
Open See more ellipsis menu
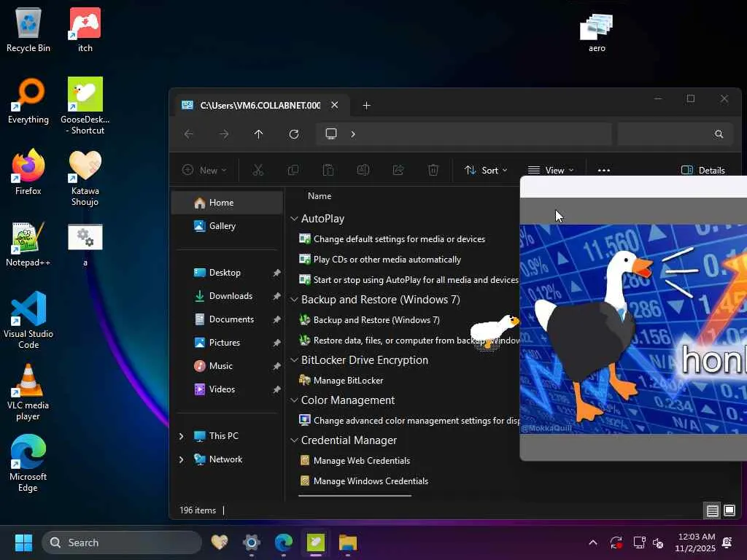(x=603, y=170)
